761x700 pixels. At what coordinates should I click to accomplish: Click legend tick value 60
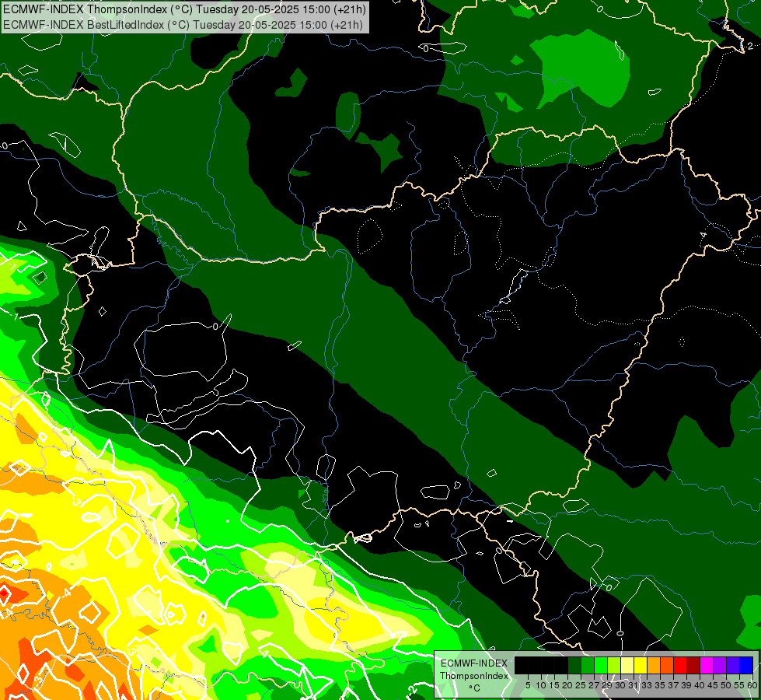coord(752,685)
